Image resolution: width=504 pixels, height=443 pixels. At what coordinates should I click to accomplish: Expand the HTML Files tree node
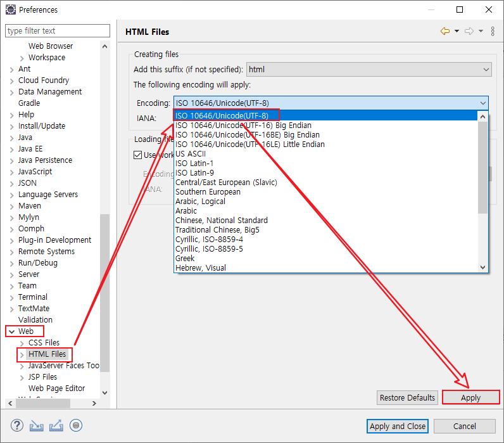coord(22,354)
